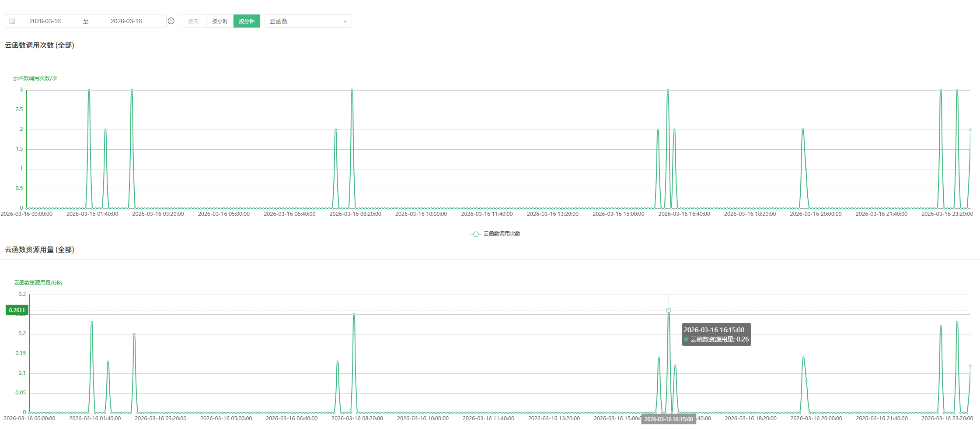Click the 2026-03-16 16:15:00 x-axis marker label
This screenshot has height=429, width=980.
(669, 419)
